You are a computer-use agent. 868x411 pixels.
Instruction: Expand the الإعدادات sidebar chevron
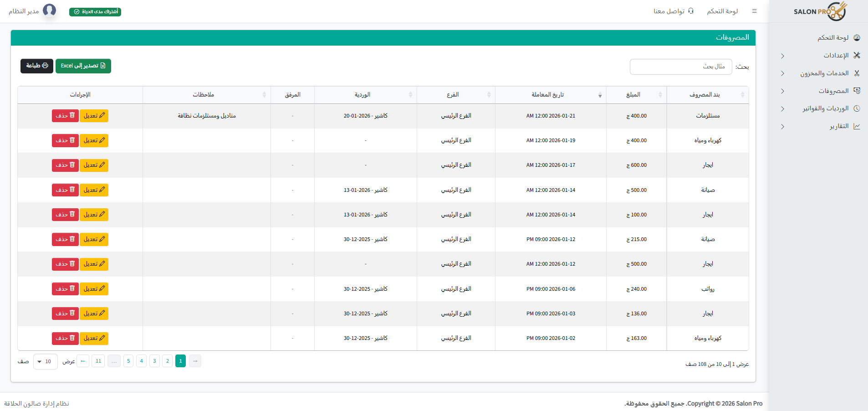[783, 56]
